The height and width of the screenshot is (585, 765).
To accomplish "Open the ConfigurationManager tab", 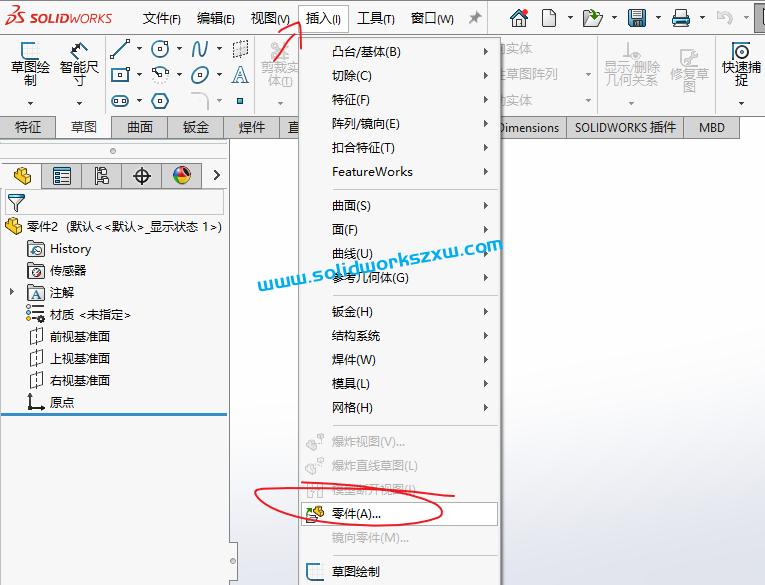I will 101,176.
